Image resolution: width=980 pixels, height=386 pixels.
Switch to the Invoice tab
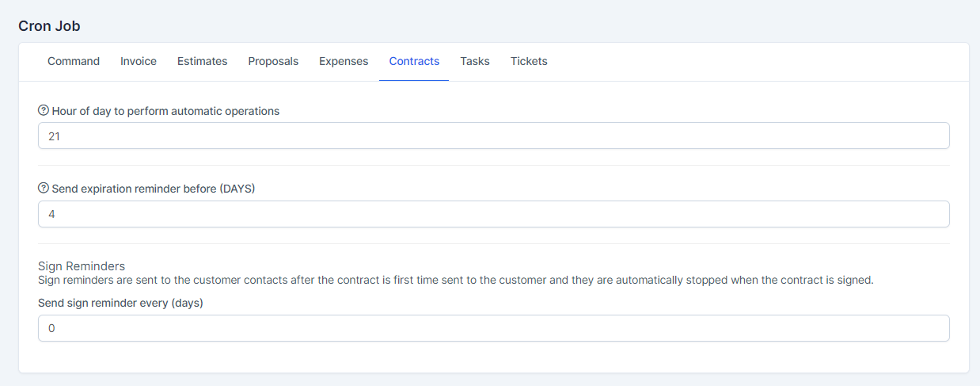point(139,61)
